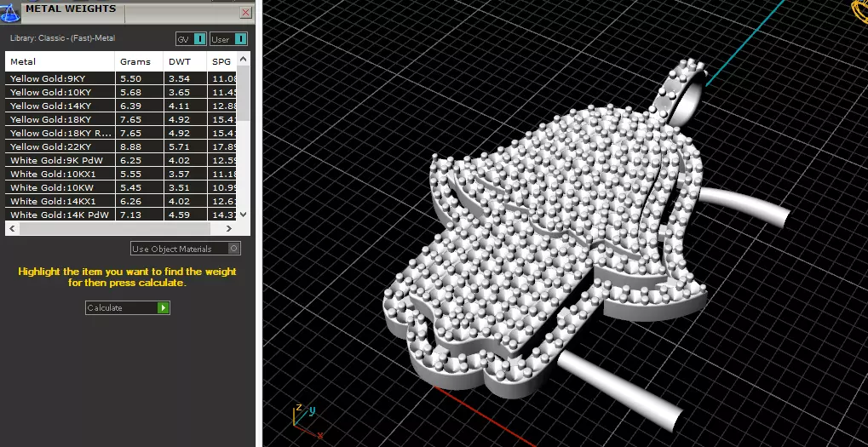Click the 4.59 DWT value
The height and width of the screenshot is (447, 868).
180,215
